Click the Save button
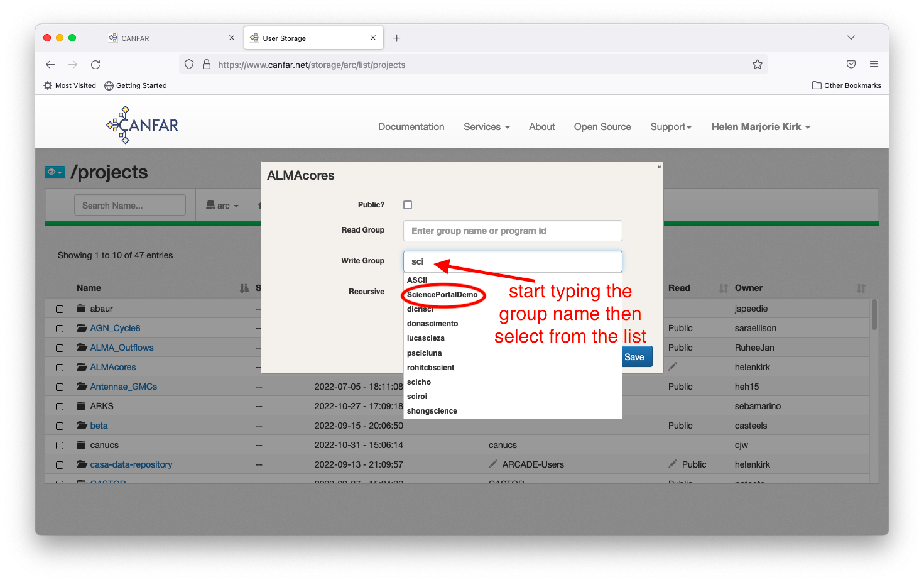 tap(634, 357)
